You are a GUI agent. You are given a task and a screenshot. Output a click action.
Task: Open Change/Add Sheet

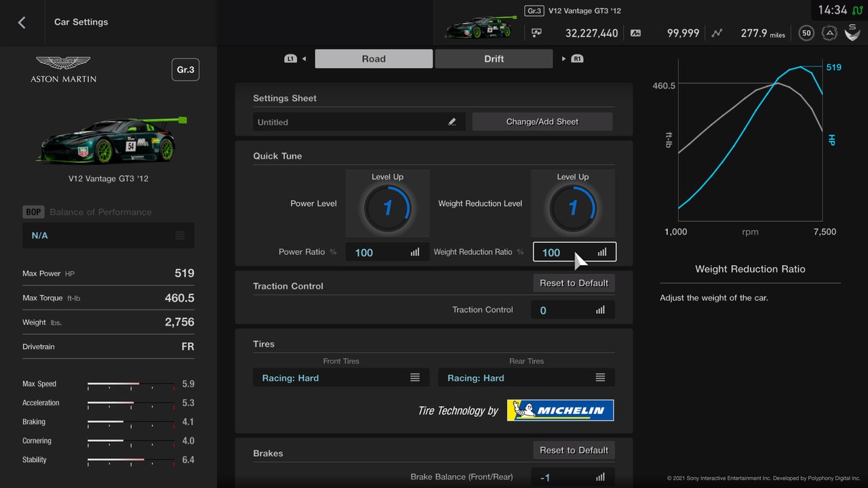[x=542, y=122]
